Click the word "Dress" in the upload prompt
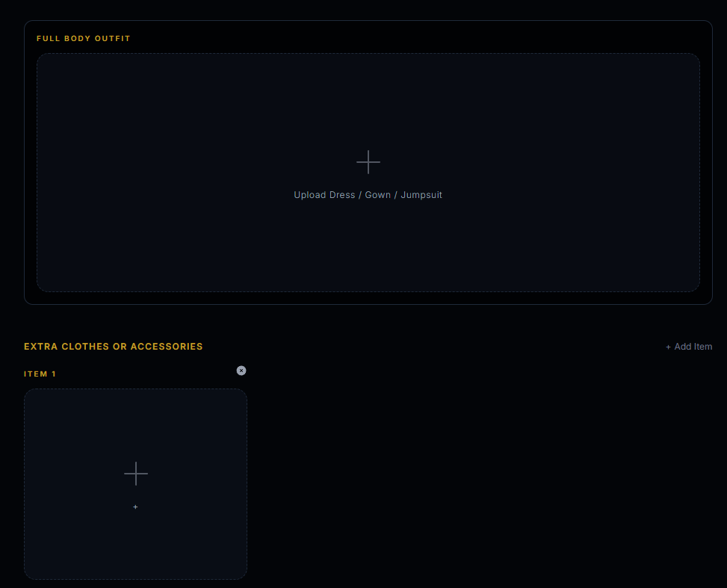 pyautogui.click(x=342, y=195)
